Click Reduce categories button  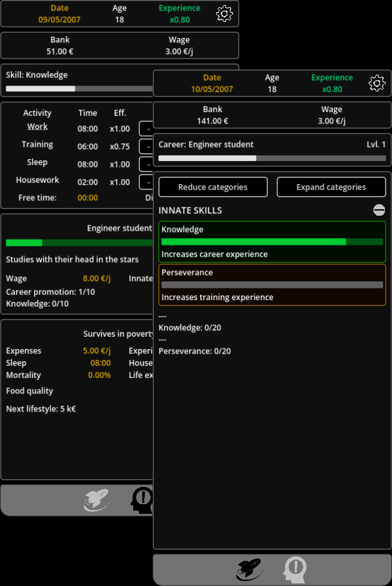[x=213, y=187]
